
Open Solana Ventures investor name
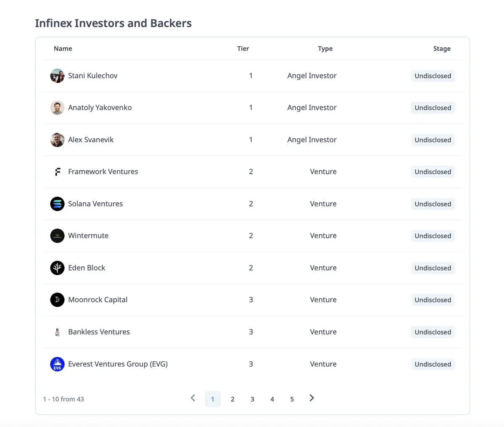(95, 204)
